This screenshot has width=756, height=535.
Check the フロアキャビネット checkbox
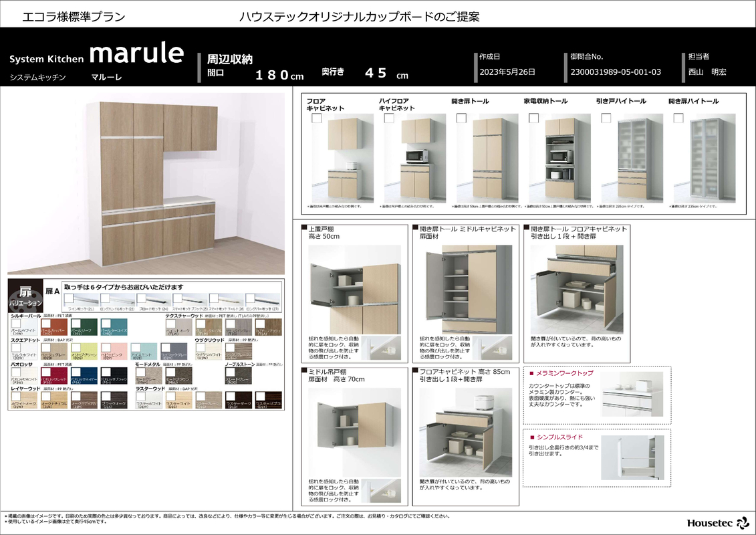(316, 118)
